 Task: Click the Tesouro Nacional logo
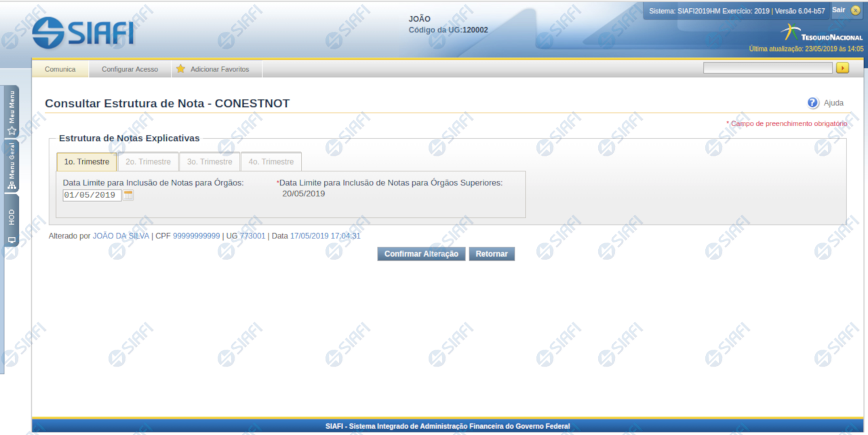click(x=821, y=34)
